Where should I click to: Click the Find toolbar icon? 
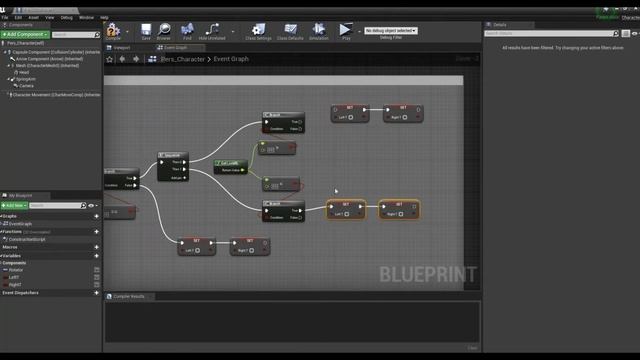187,29
